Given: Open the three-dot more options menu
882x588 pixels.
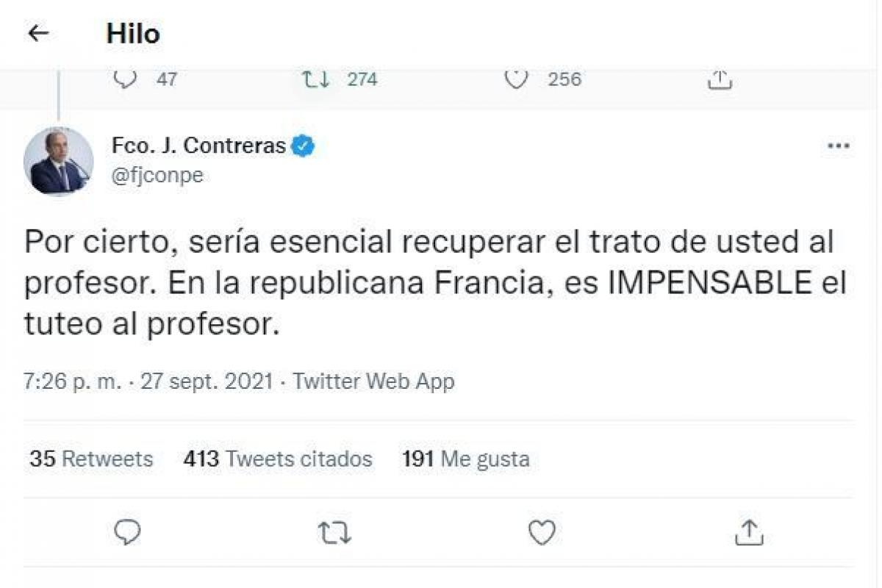Looking at the screenshot, I should (838, 146).
